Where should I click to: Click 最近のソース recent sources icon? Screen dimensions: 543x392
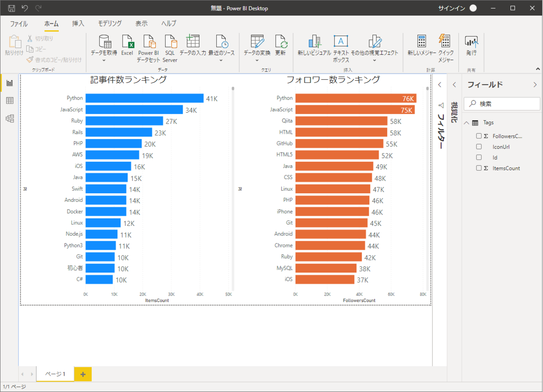tap(221, 42)
